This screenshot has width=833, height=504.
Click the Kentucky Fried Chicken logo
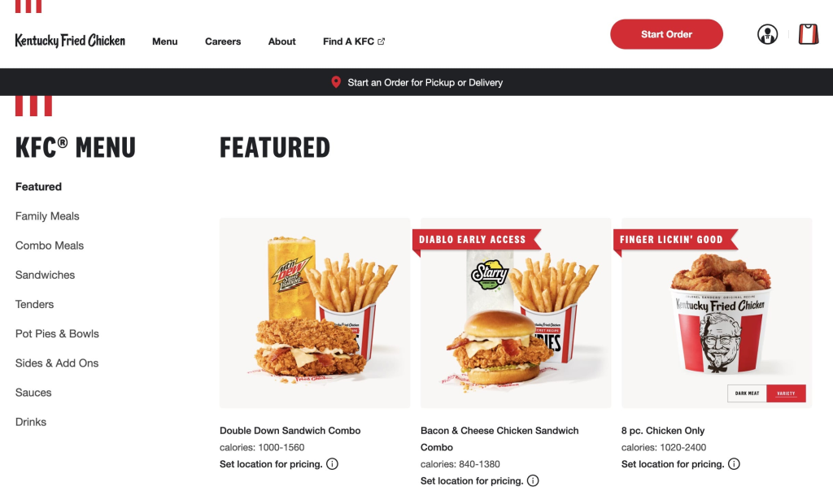coord(70,41)
